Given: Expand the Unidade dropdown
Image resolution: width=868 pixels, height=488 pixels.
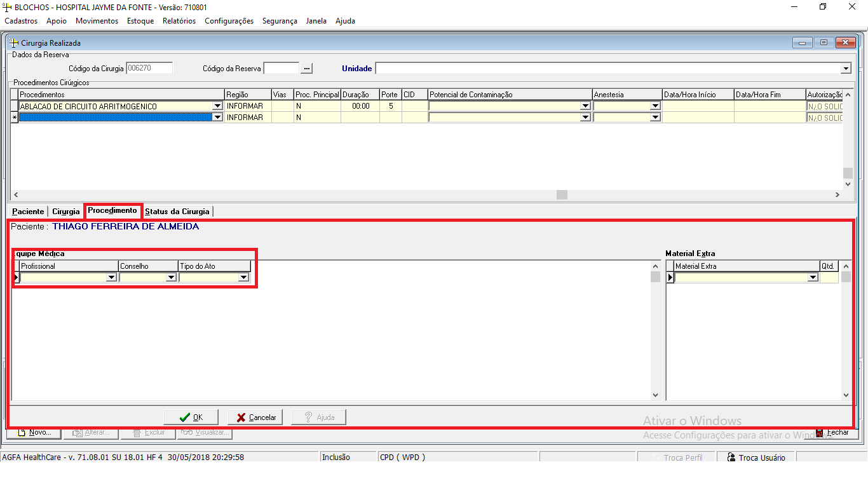Looking at the screenshot, I should click(x=846, y=69).
